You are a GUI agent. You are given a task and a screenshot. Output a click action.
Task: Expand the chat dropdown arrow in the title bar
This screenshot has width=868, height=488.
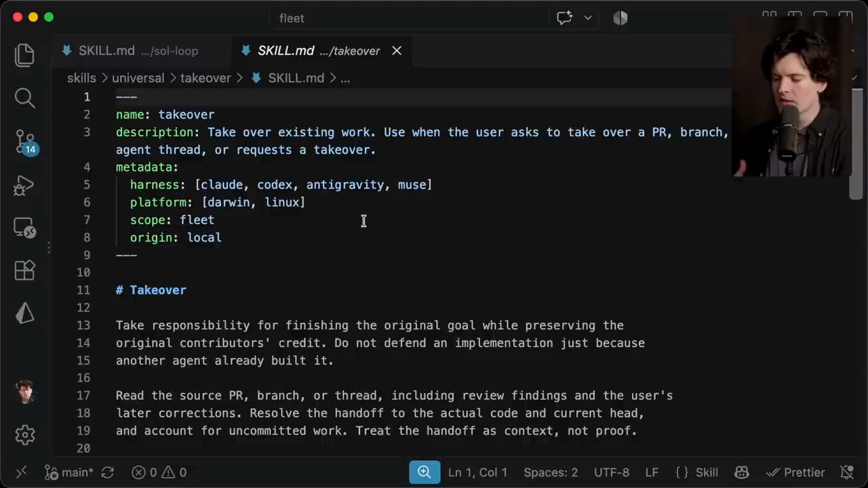click(x=587, y=18)
